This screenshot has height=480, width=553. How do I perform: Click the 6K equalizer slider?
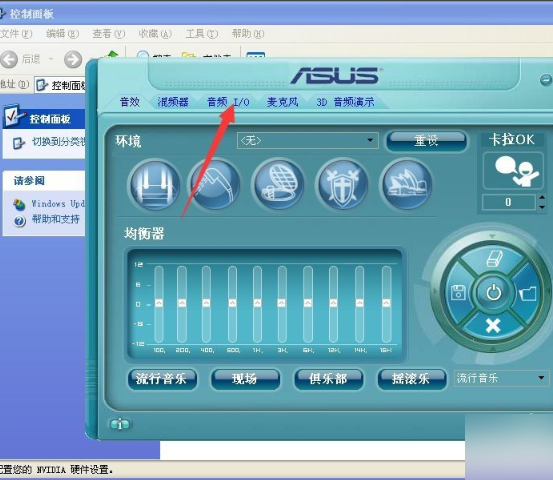tap(308, 304)
